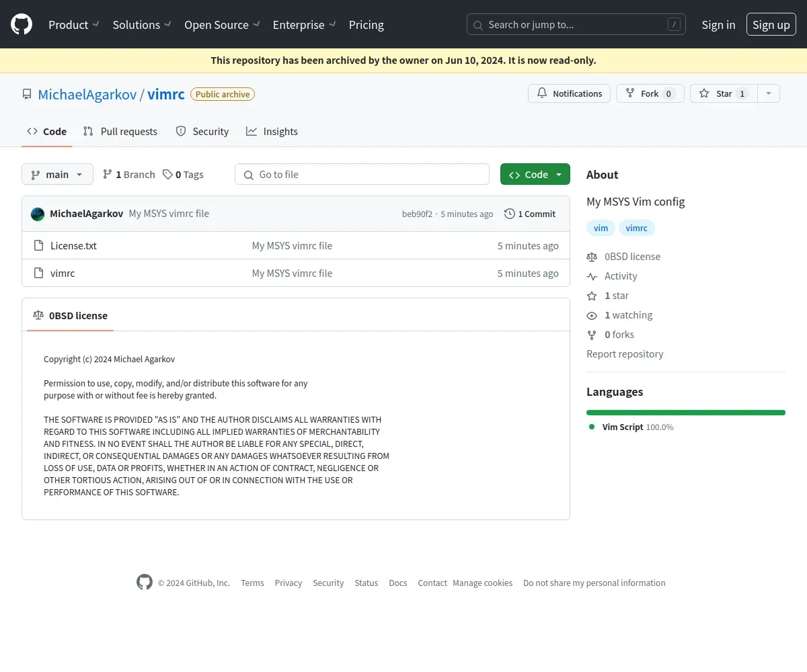807x672 pixels.
Task: Switch to the Code tab
Action: 46,132
